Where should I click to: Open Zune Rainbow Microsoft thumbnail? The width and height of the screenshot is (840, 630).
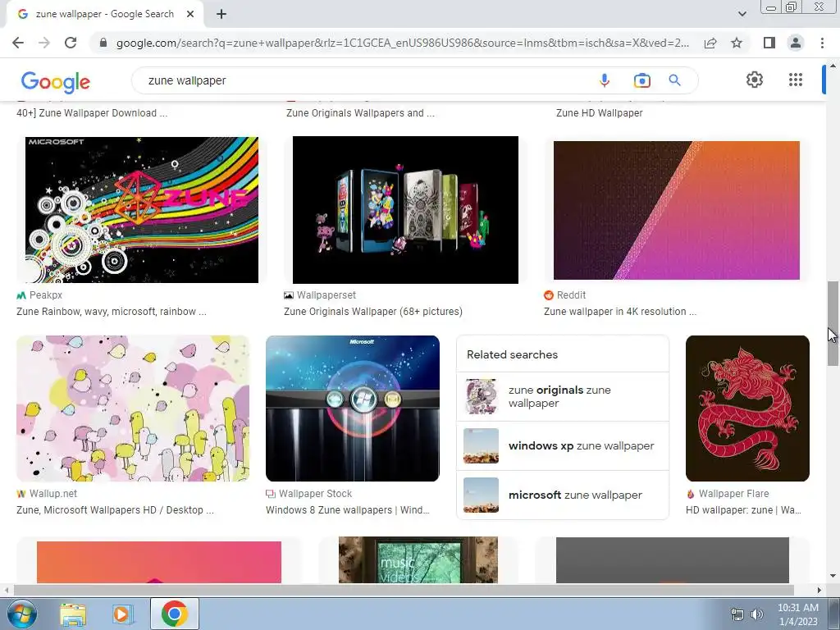point(142,209)
